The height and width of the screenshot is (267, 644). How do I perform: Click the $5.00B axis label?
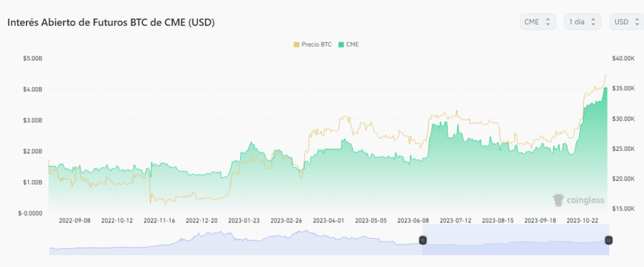33,58
